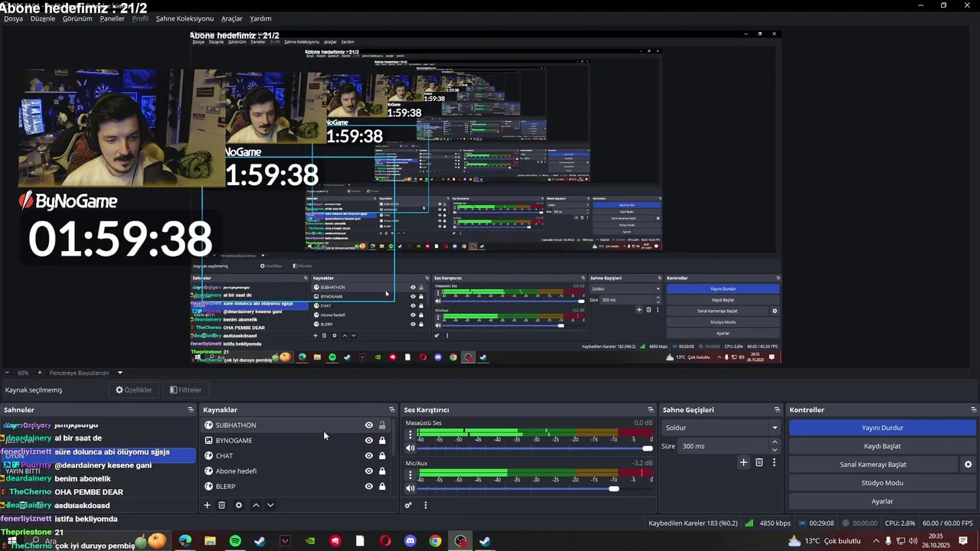Open Spotify from the taskbar
Image resolution: width=980 pixels, height=551 pixels.
point(235,541)
